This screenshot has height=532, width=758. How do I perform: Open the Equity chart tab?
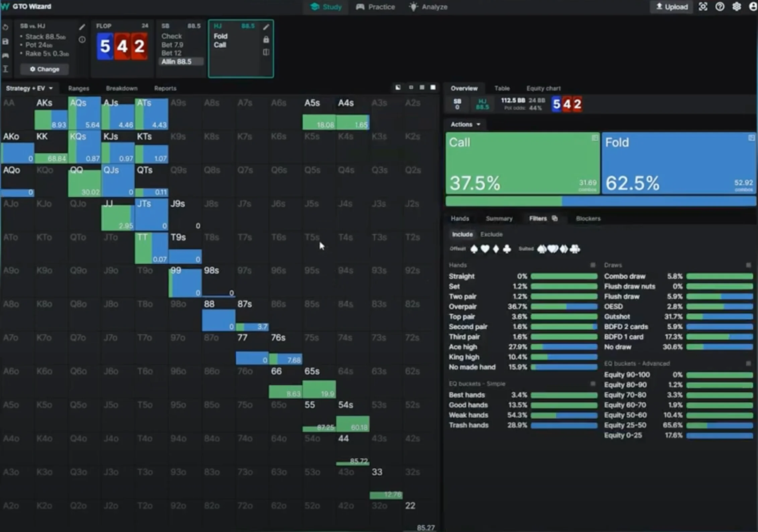pos(543,88)
